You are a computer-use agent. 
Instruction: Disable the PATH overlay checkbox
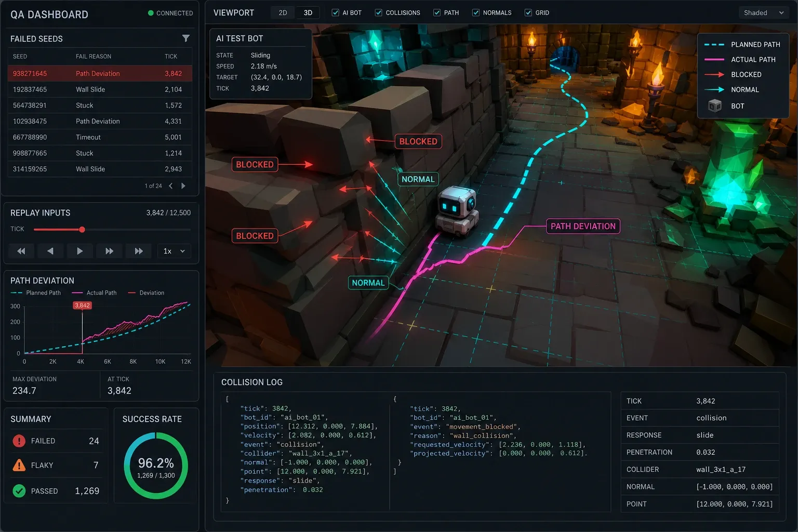click(437, 12)
